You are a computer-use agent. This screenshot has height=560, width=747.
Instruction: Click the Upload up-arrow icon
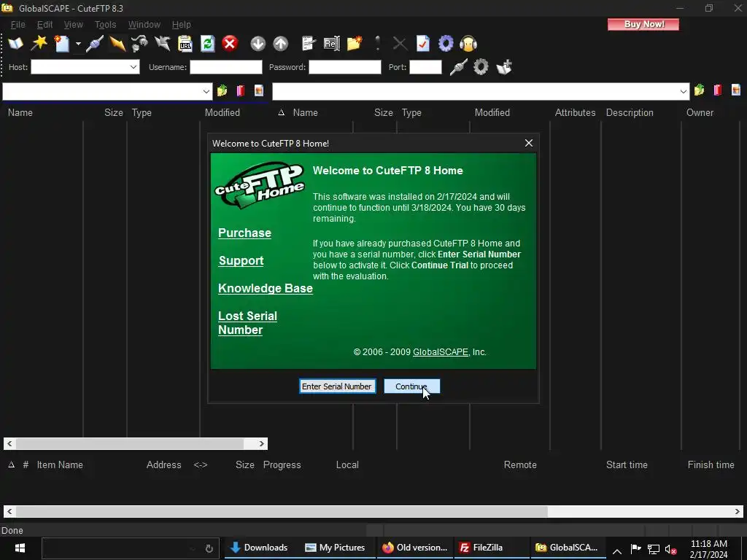pyautogui.click(x=281, y=44)
